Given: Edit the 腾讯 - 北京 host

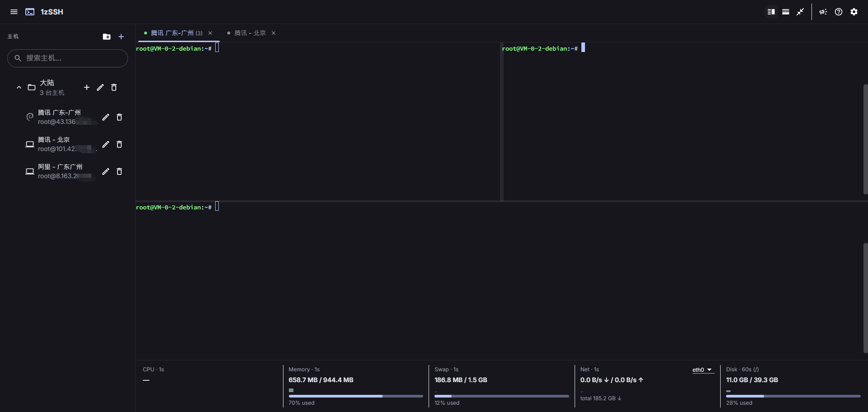Looking at the screenshot, I should tap(106, 144).
